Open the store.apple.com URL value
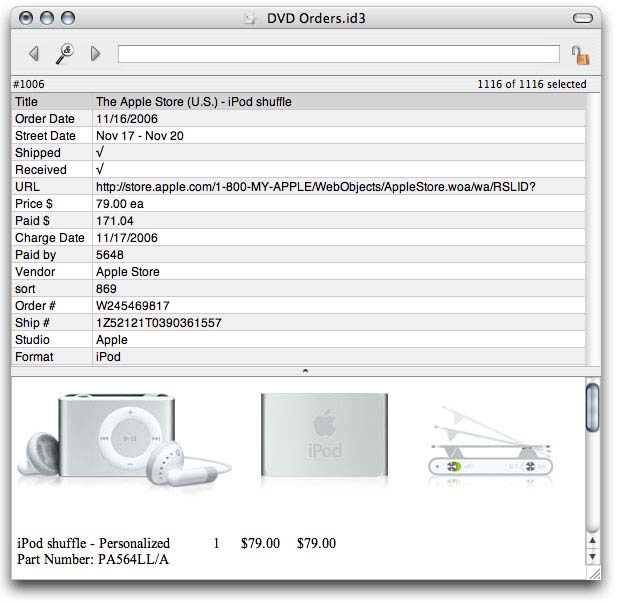619x603 pixels. (315, 187)
